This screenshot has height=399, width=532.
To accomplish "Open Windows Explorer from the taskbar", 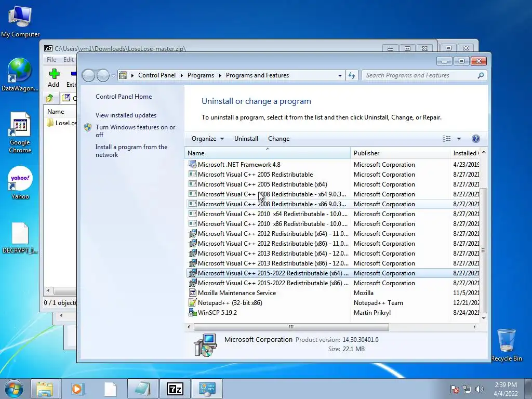I will (45, 389).
